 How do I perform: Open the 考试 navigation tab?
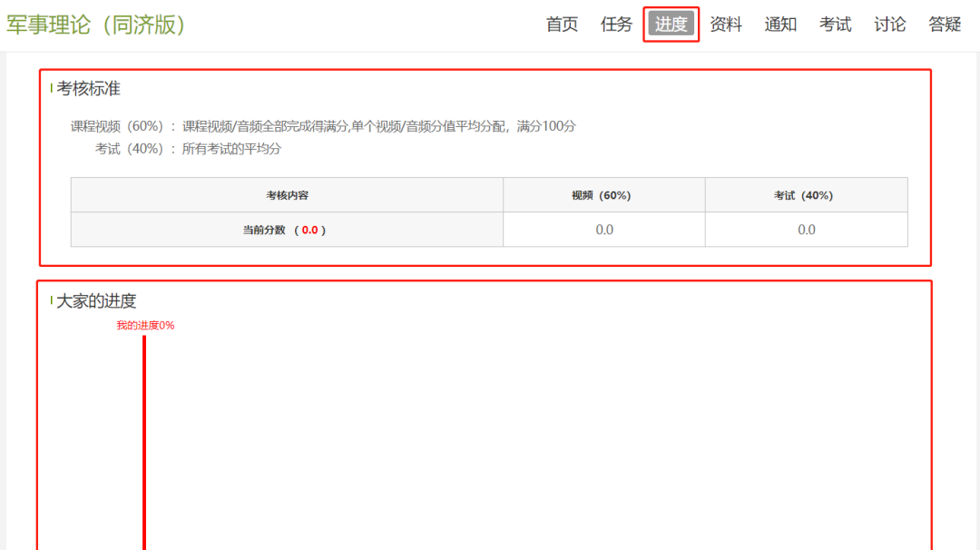click(835, 25)
